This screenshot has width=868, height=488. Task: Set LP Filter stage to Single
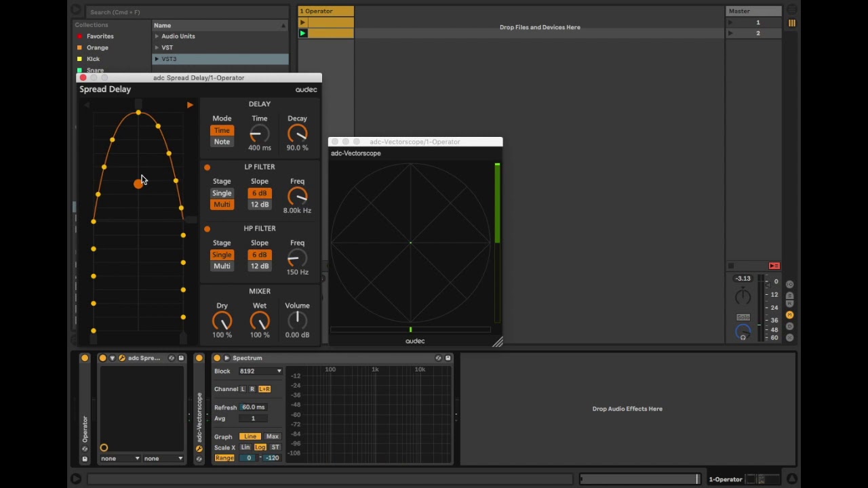pos(222,193)
